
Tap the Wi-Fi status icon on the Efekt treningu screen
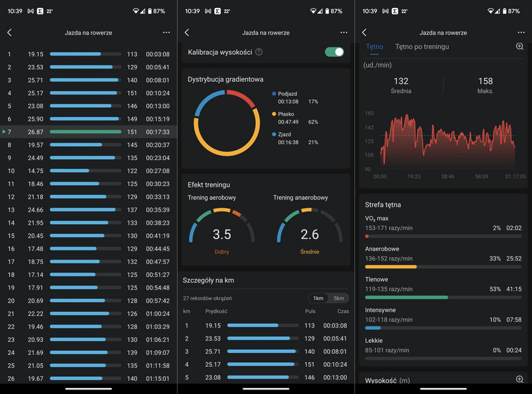point(313,11)
